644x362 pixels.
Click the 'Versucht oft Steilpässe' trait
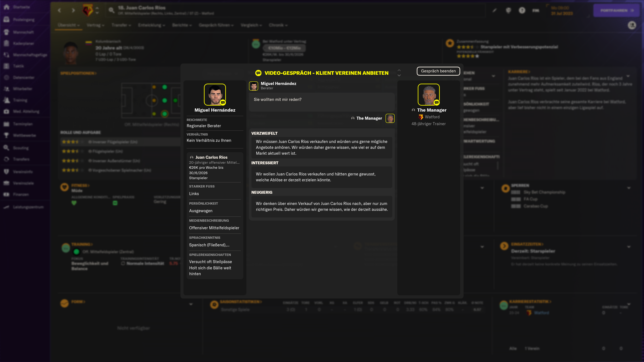coord(210,262)
